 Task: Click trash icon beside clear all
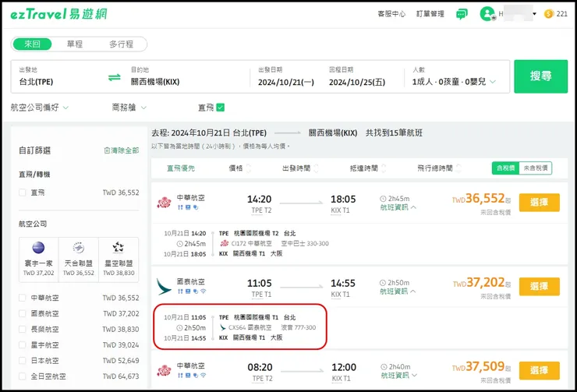[x=107, y=150]
